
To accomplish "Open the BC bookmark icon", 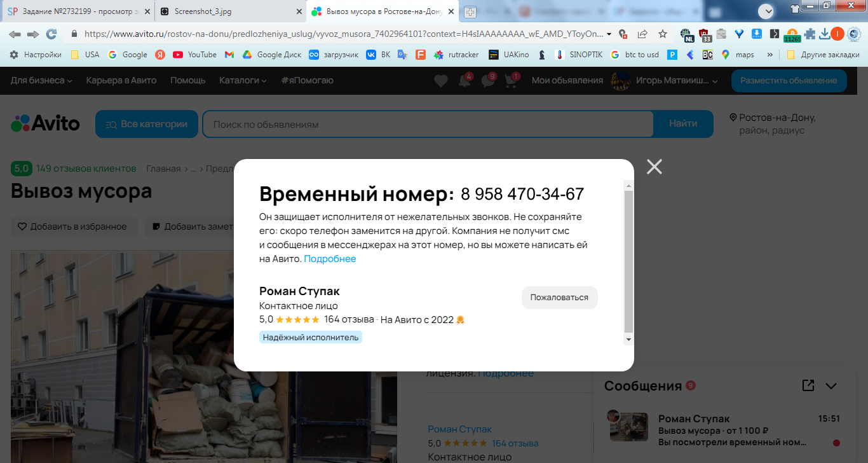I will point(707,55).
